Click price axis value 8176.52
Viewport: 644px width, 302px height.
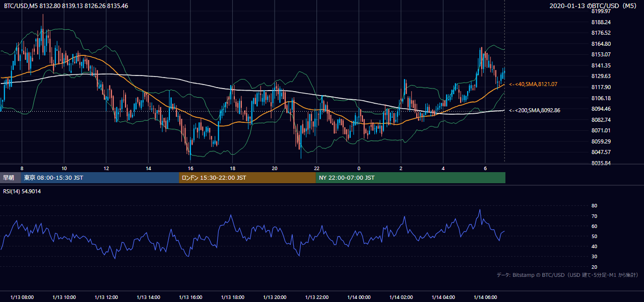point(601,33)
